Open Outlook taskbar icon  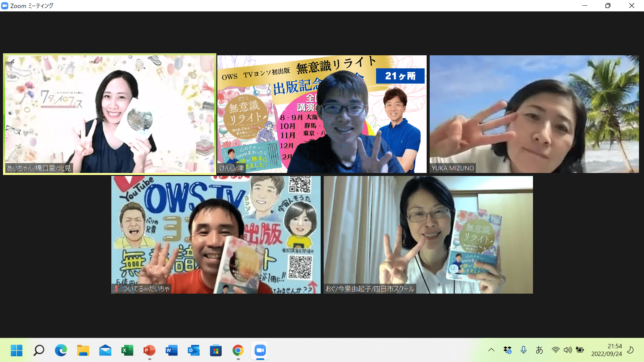(x=194, y=351)
